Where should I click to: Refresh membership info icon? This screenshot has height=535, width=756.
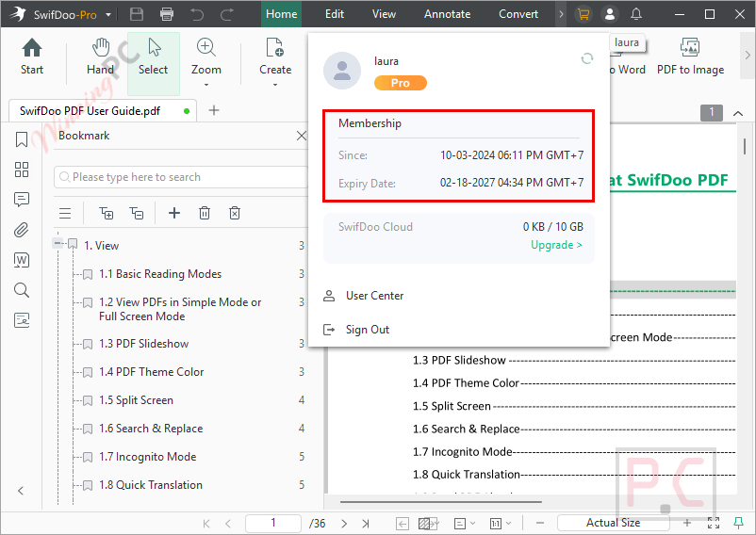(x=586, y=58)
